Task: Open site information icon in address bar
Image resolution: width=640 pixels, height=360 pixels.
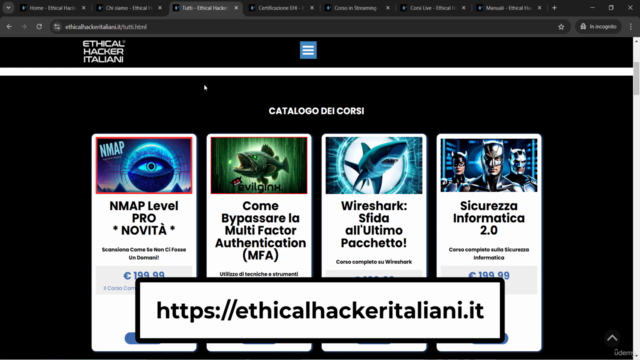Action: point(57,27)
